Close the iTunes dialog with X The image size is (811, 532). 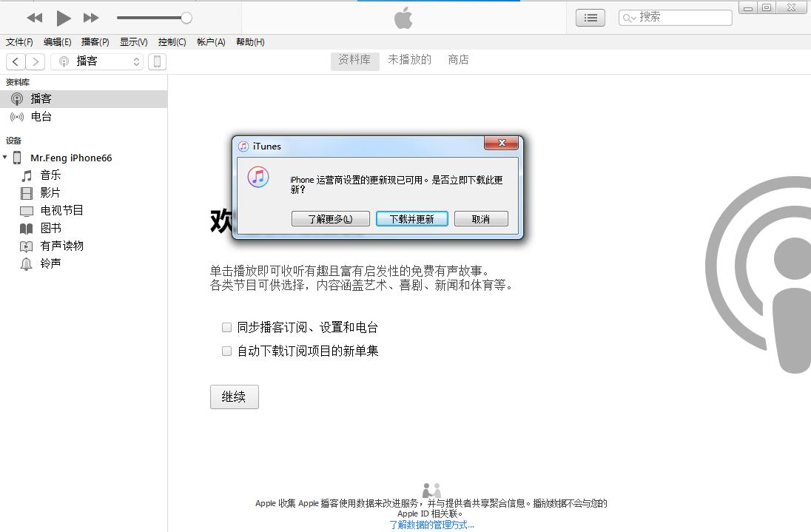tap(501, 143)
